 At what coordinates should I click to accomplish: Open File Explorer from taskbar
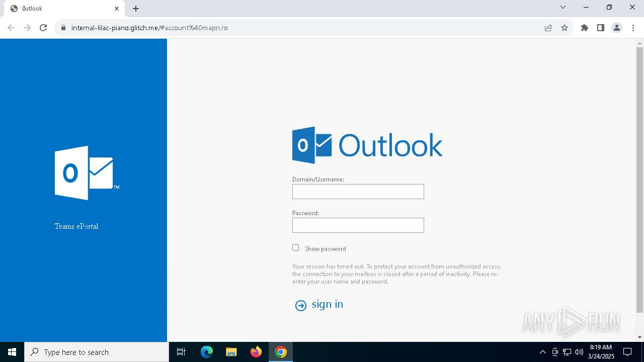tap(231, 352)
